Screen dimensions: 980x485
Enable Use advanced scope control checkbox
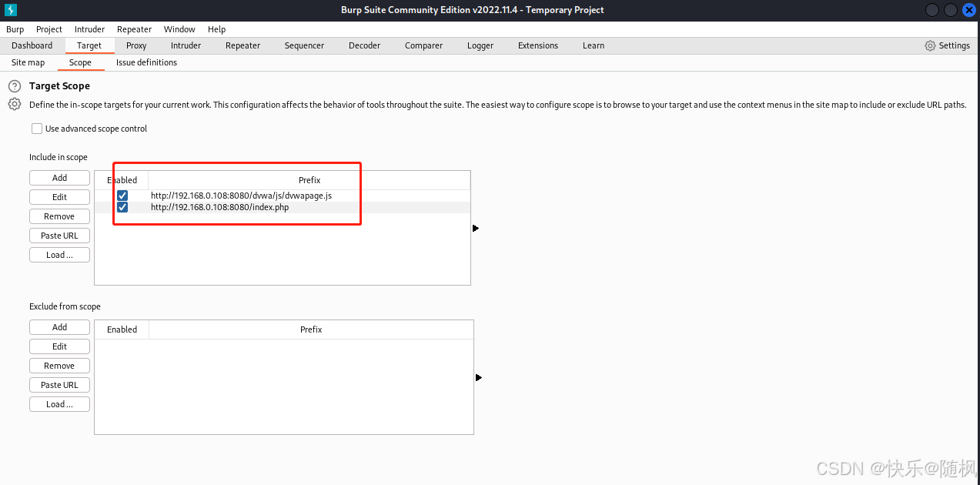click(x=37, y=129)
